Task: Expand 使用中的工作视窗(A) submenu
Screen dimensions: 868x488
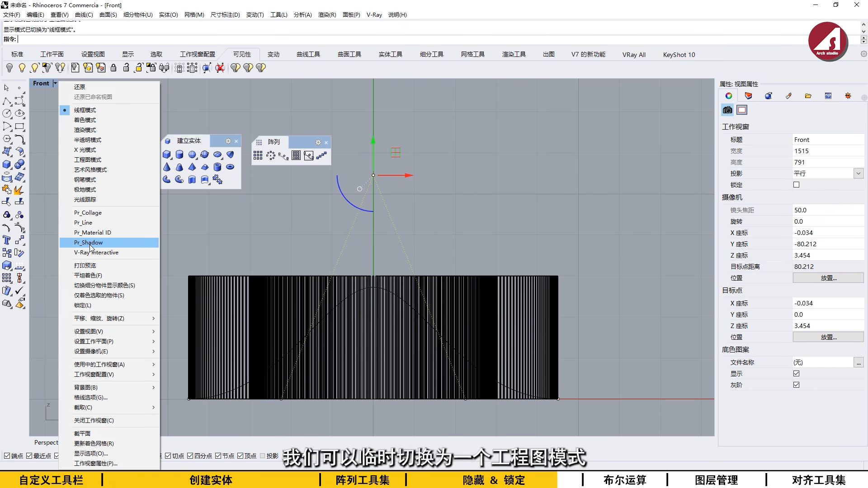Action: click(x=109, y=365)
